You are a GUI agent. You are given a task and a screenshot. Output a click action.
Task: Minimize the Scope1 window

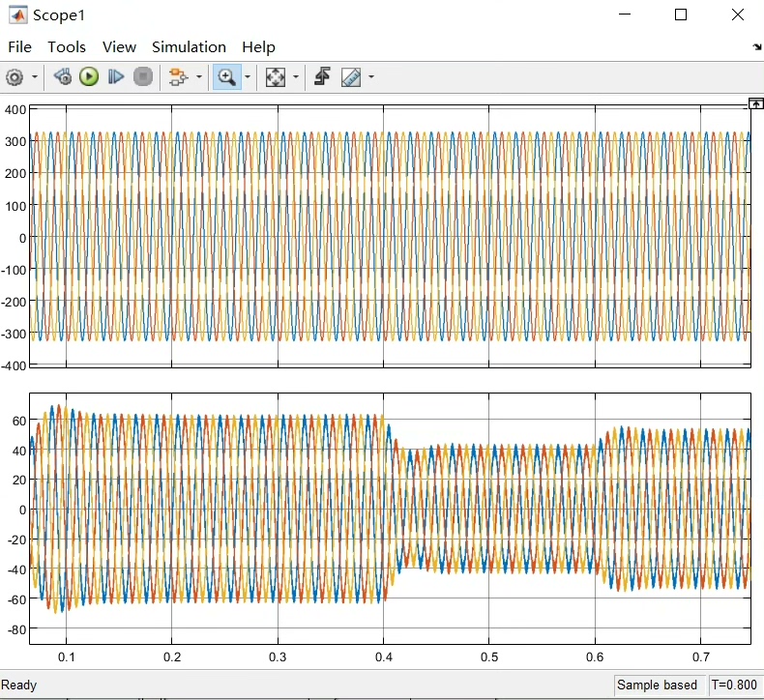click(625, 15)
